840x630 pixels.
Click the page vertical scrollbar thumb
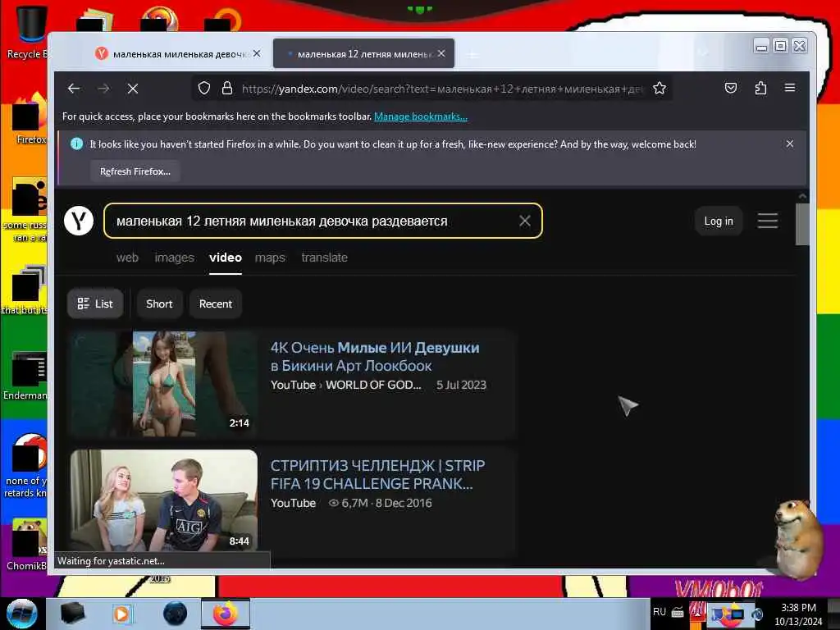coord(802,224)
